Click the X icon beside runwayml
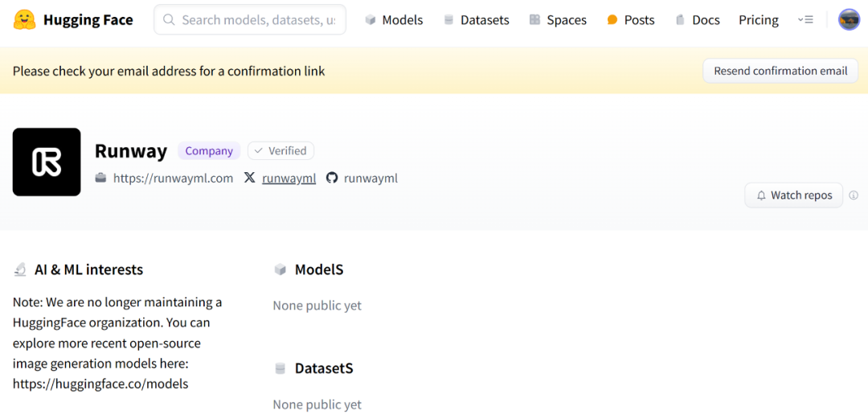This screenshot has width=868, height=419. pos(250,178)
